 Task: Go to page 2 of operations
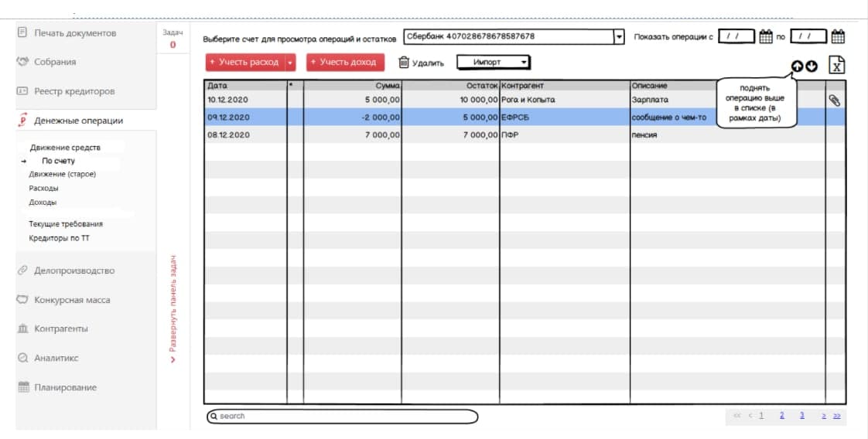782,416
